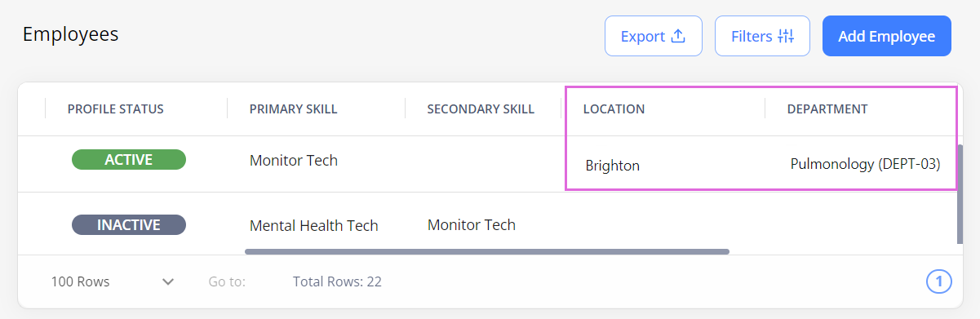The width and height of the screenshot is (980, 319).
Task: Open the Filters button
Action: pos(762,36)
